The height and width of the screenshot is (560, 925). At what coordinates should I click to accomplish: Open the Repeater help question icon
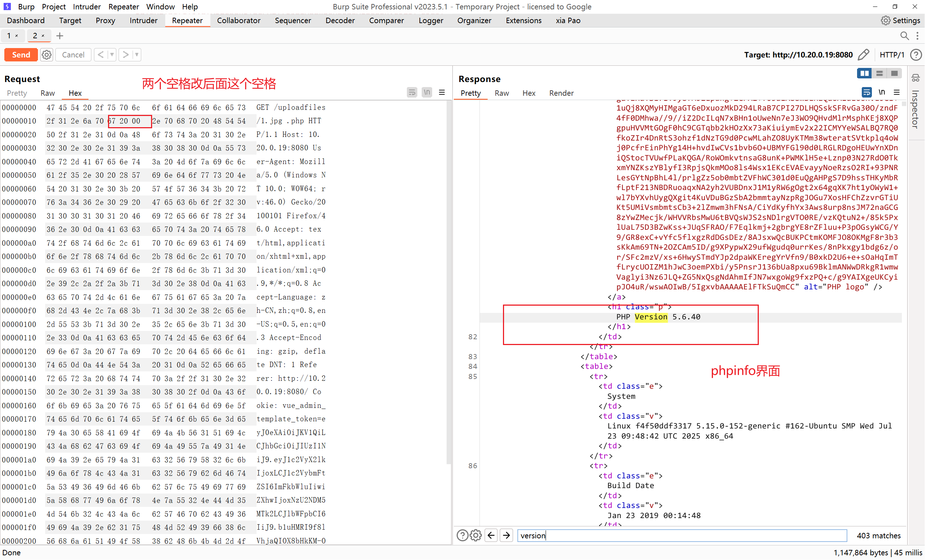[916, 55]
